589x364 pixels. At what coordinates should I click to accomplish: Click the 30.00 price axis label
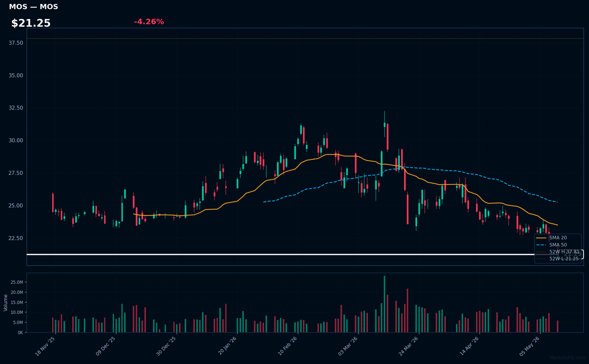click(x=16, y=141)
